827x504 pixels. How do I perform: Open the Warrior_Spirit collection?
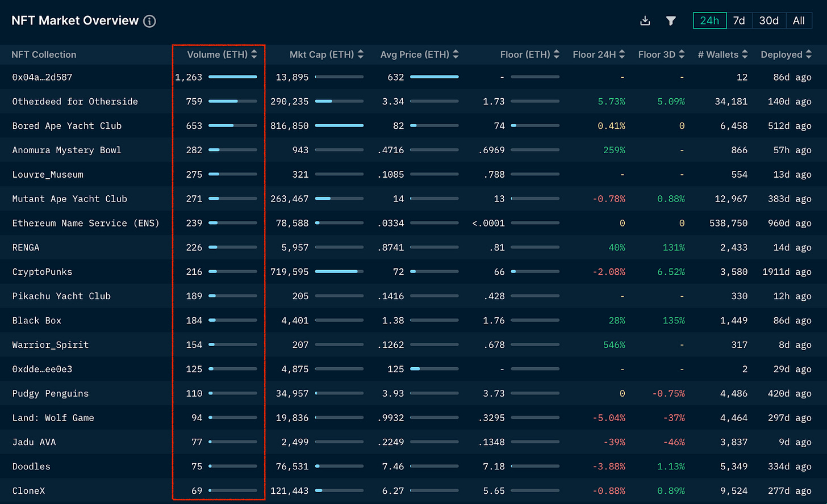click(51, 345)
